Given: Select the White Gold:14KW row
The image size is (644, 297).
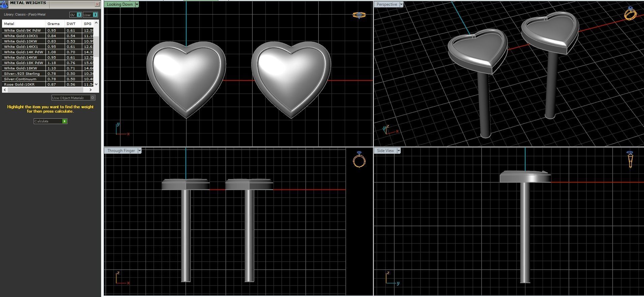Looking at the screenshot, I should click(x=48, y=57).
